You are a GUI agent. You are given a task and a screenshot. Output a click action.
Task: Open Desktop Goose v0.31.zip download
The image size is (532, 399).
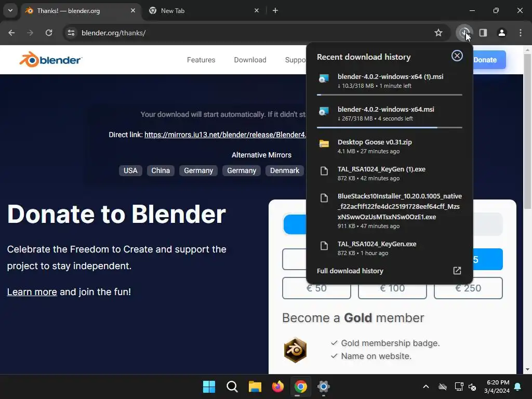click(390, 146)
